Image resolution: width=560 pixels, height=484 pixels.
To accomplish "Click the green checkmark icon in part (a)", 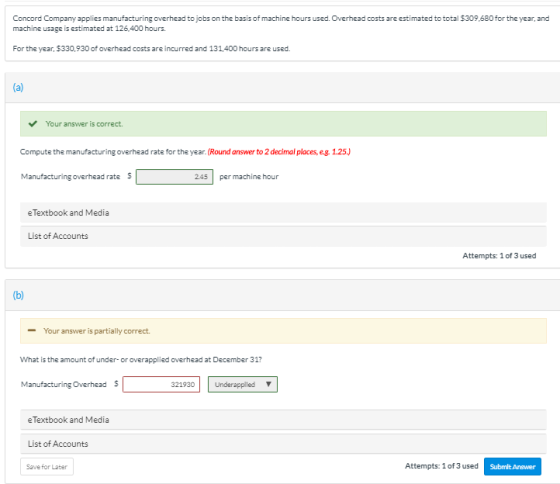I will [x=33, y=124].
